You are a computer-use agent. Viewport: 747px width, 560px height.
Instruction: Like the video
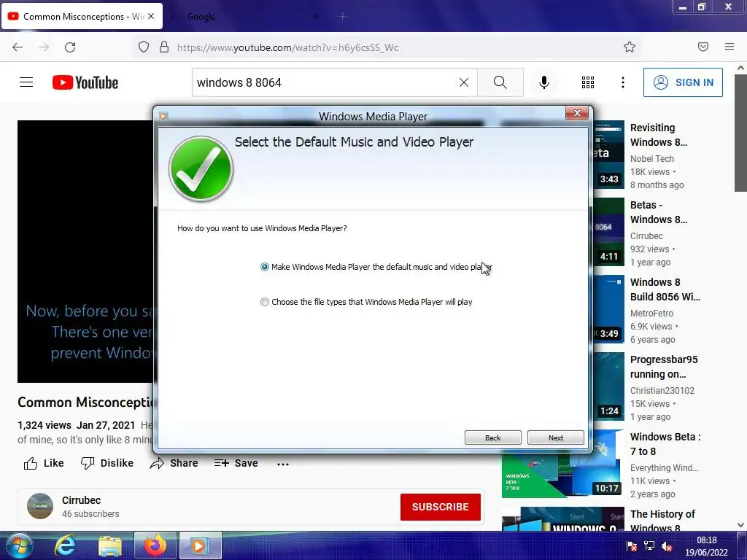pyautogui.click(x=44, y=463)
